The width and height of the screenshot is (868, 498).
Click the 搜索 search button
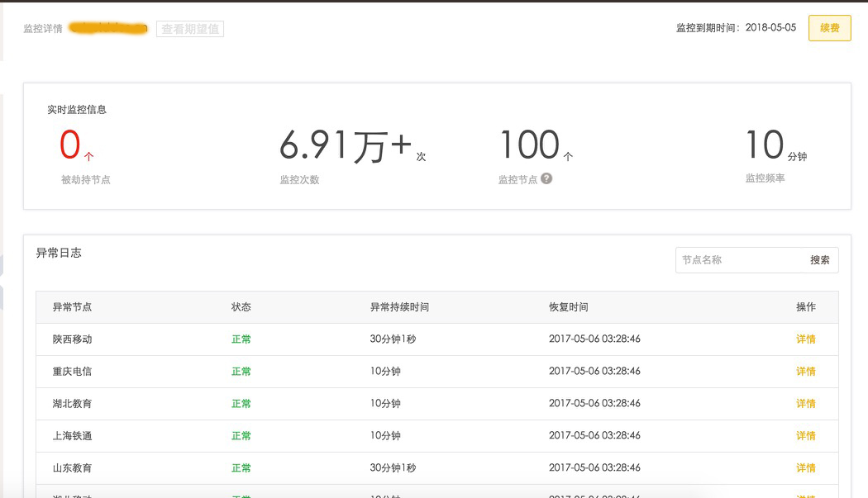(819, 260)
